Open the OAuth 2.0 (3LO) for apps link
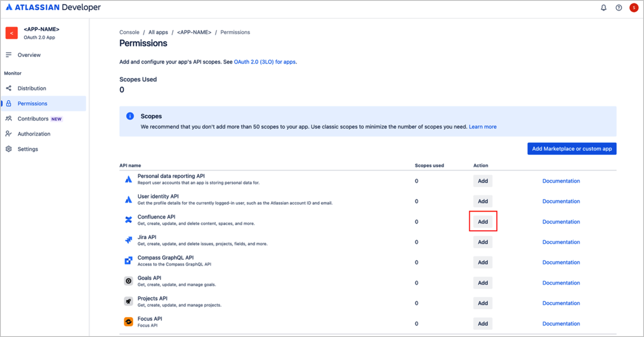This screenshot has height=337, width=644. [265, 62]
